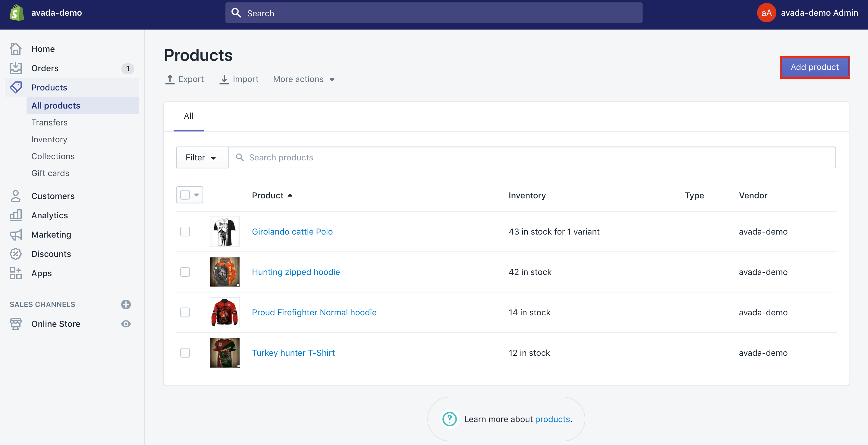
Task: Click the Apps puzzle icon in sidebar
Action: (x=16, y=273)
